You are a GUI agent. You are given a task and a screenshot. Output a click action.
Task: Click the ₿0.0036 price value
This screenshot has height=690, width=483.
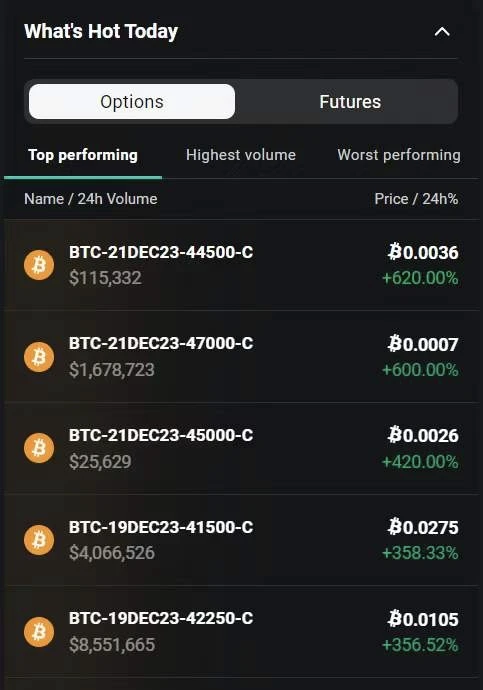[x=423, y=252]
